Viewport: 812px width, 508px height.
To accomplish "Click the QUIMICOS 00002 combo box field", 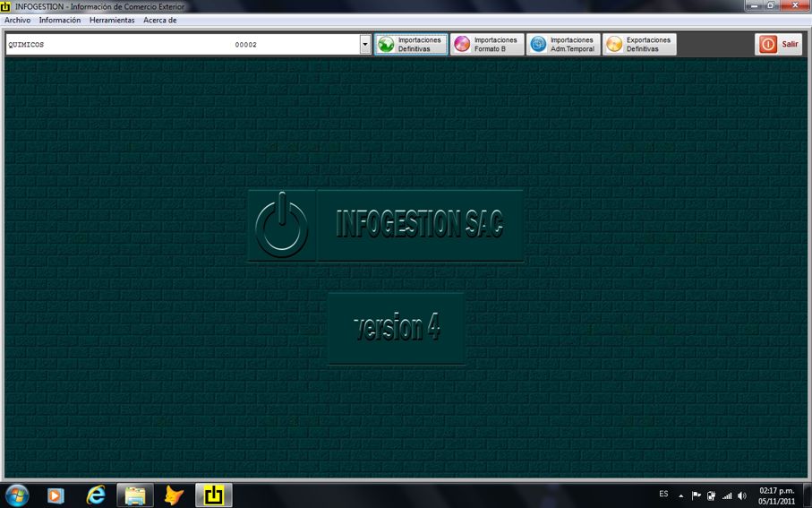I will [179, 45].
